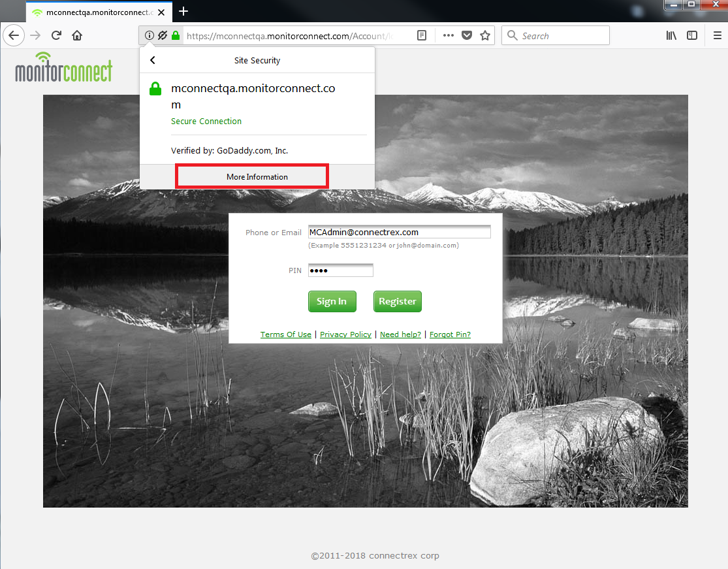Save page to Pocket
This screenshot has width=728, height=569.
[x=467, y=35]
